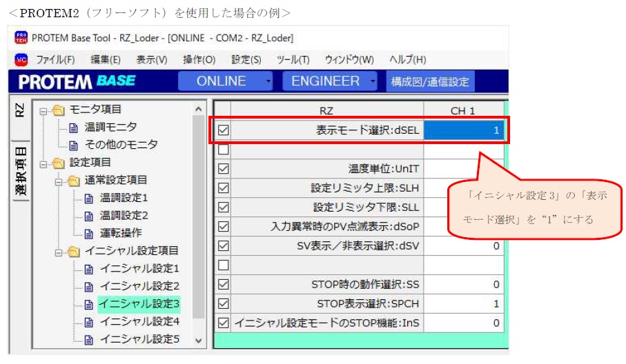Toggle the STOP表示選択:SPCH checkbox
Screen dimensions: 626x364
223,303
